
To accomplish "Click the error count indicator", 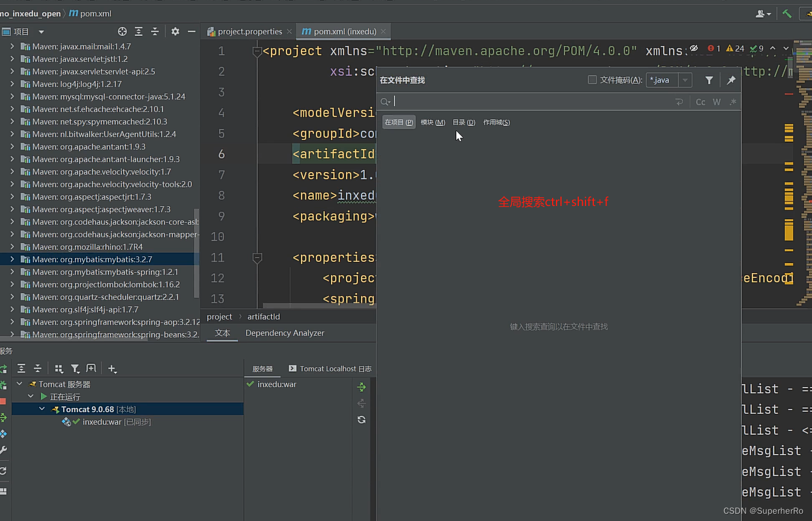I will [714, 48].
